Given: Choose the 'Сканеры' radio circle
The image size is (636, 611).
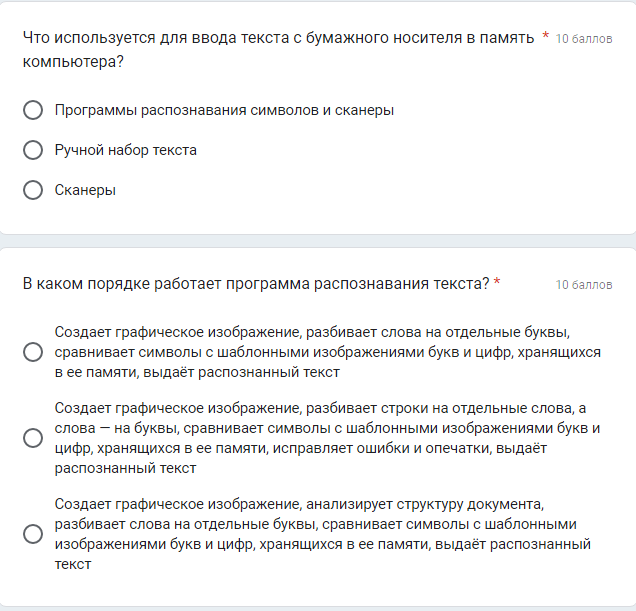Looking at the screenshot, I should [33, 190].
